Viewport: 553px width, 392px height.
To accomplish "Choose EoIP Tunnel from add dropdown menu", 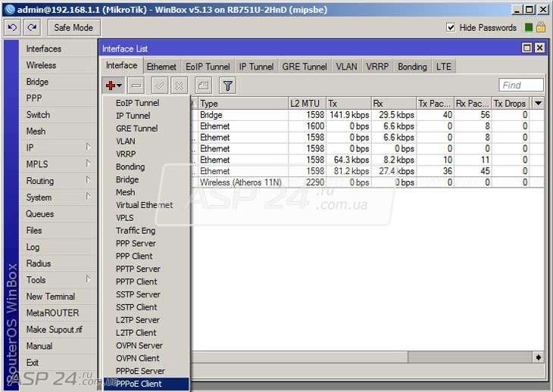I will [146, 103].
